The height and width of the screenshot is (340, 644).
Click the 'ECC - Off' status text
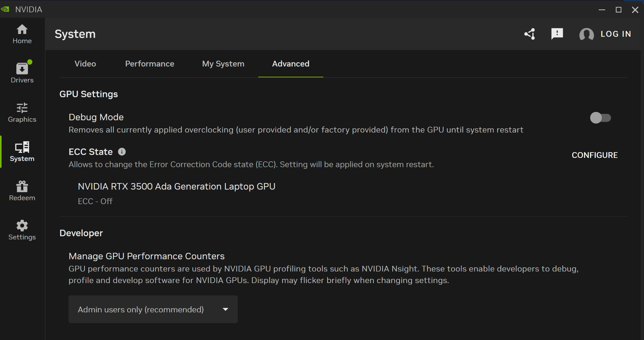point(95,201)
